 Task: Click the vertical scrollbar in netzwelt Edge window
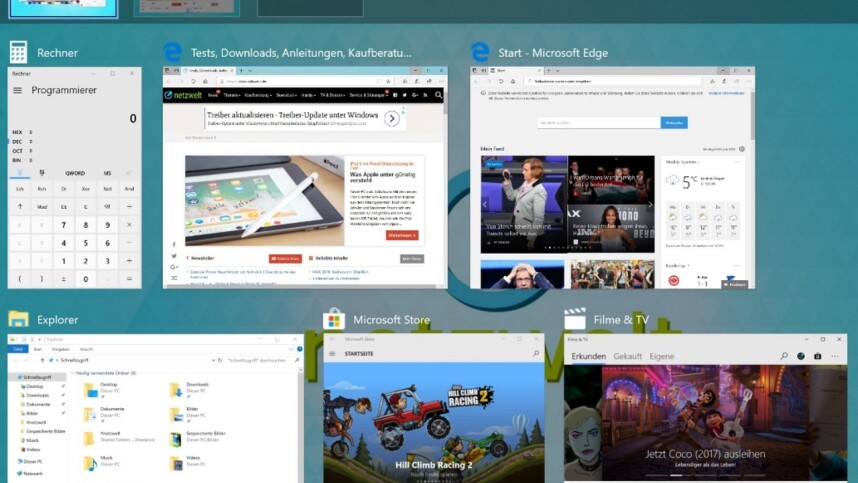[x=445, y=103]
